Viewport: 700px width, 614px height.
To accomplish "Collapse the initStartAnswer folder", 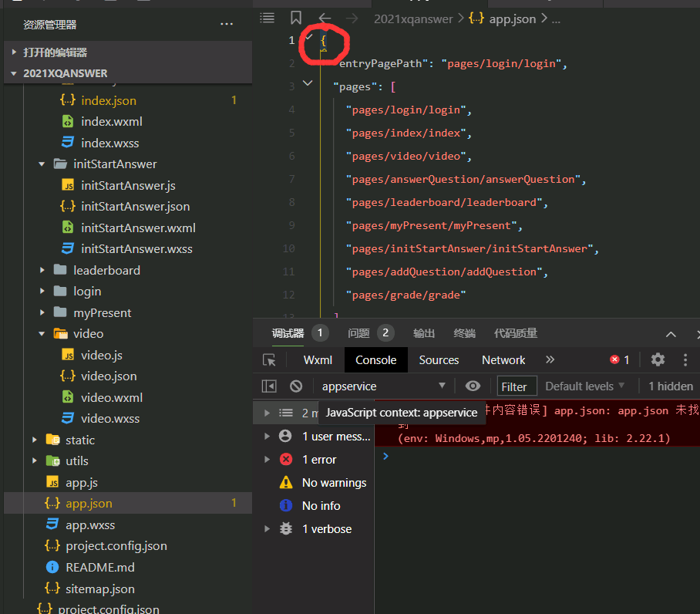I will pos(42,164).
